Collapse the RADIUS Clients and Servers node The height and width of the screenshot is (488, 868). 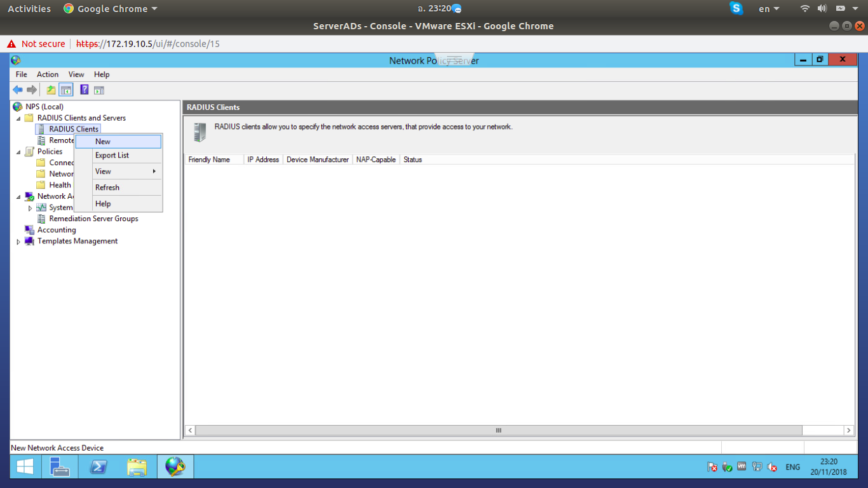[18, 118]
